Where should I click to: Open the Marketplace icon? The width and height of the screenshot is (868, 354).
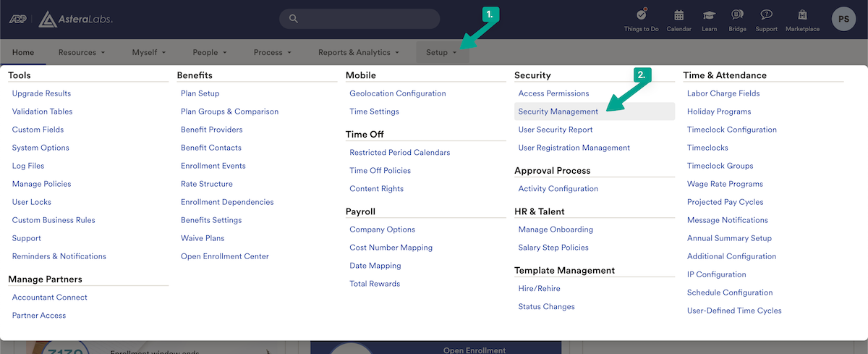802,15
